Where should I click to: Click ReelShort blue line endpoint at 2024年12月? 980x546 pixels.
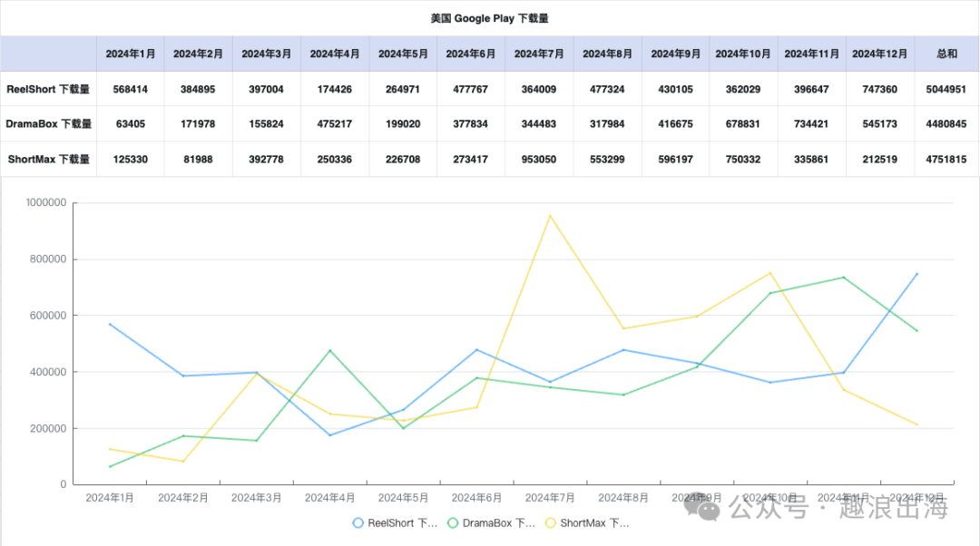pyautogui.click(x=916, y=274)
